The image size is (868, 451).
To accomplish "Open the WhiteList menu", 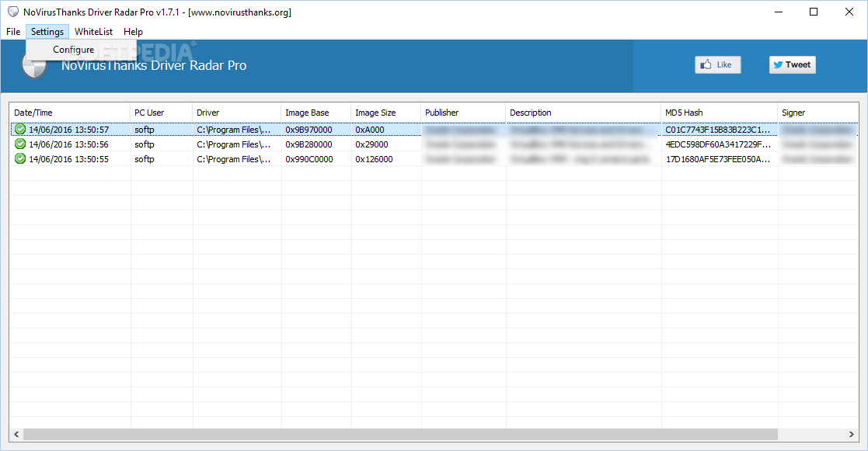I will tap(93, 32).
